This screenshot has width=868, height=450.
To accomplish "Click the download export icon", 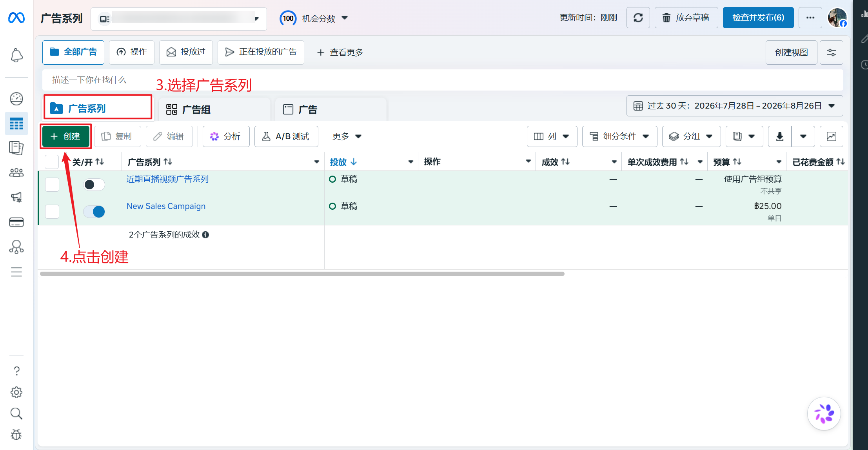I will tap(779, 136).
